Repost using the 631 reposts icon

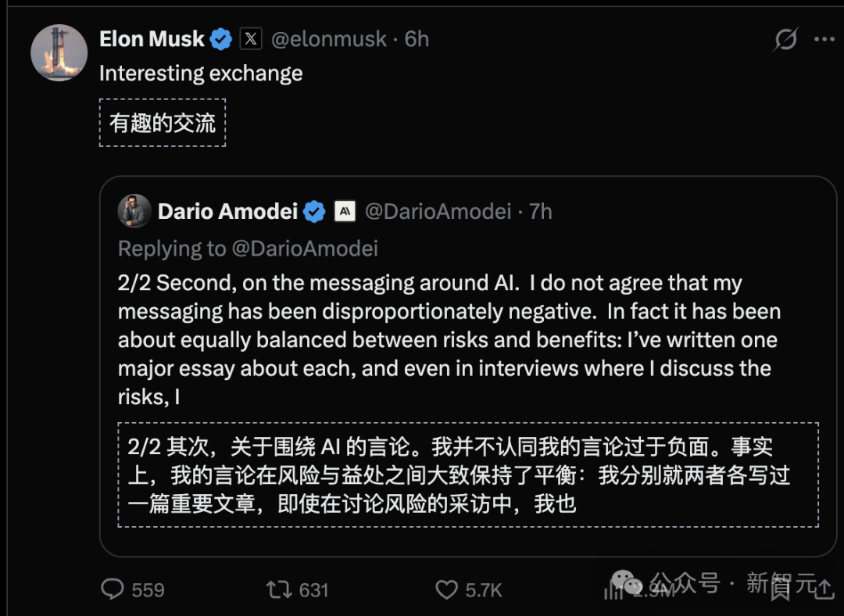pos(279,589)
